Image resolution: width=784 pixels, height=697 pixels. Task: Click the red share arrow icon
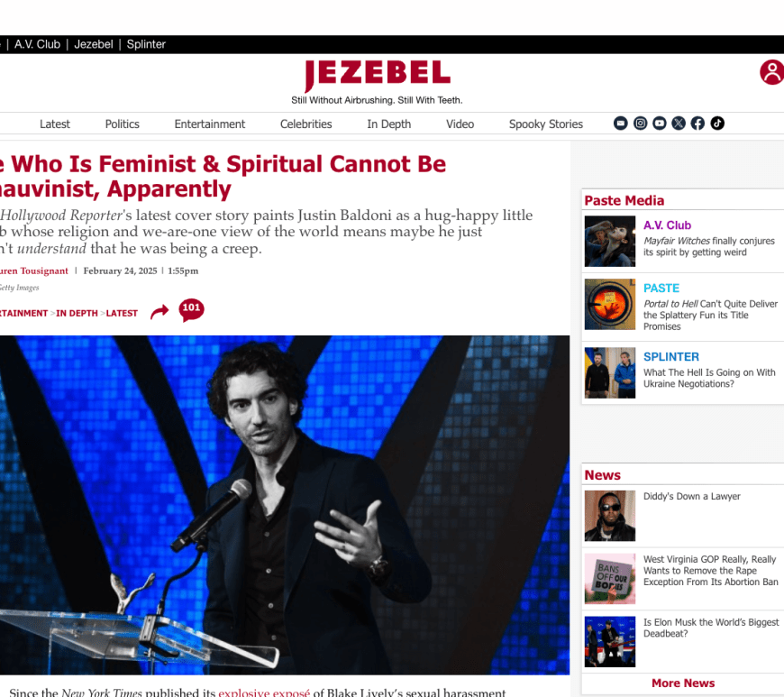tap(160, 312)
